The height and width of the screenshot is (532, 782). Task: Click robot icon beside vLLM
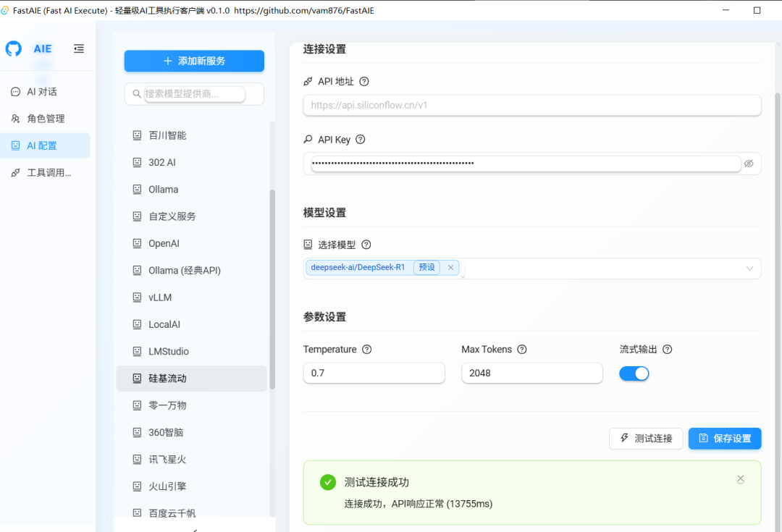pos(137,297)
